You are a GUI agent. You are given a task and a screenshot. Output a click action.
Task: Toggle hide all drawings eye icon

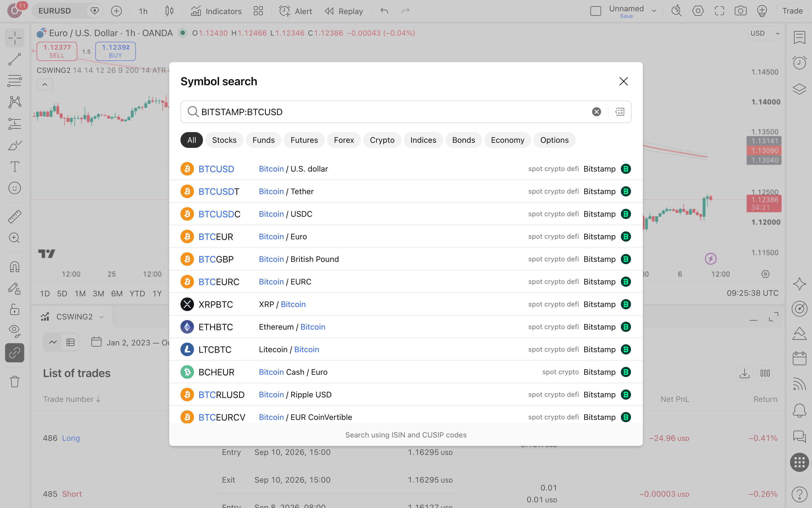click(x=14, y=331)
